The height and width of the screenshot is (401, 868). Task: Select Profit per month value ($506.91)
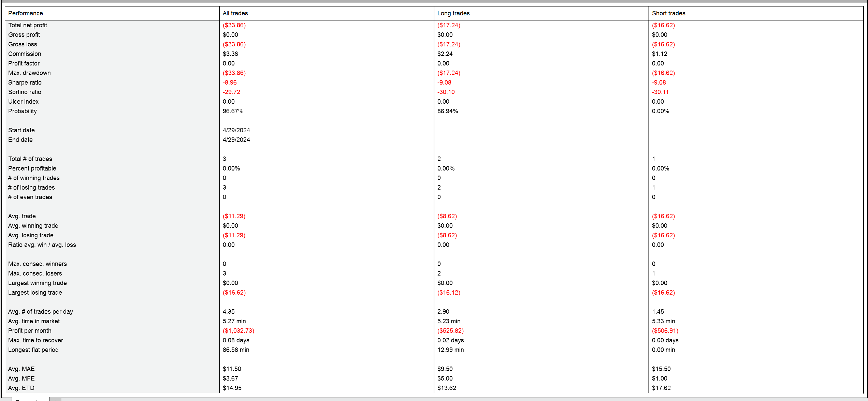coord(665,331)
